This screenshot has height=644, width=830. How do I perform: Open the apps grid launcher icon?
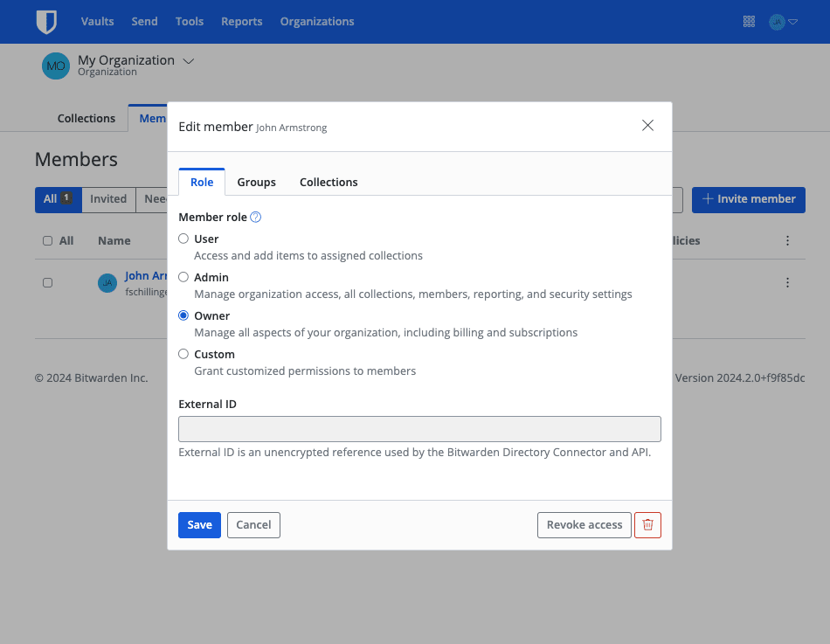pos(749,21)
